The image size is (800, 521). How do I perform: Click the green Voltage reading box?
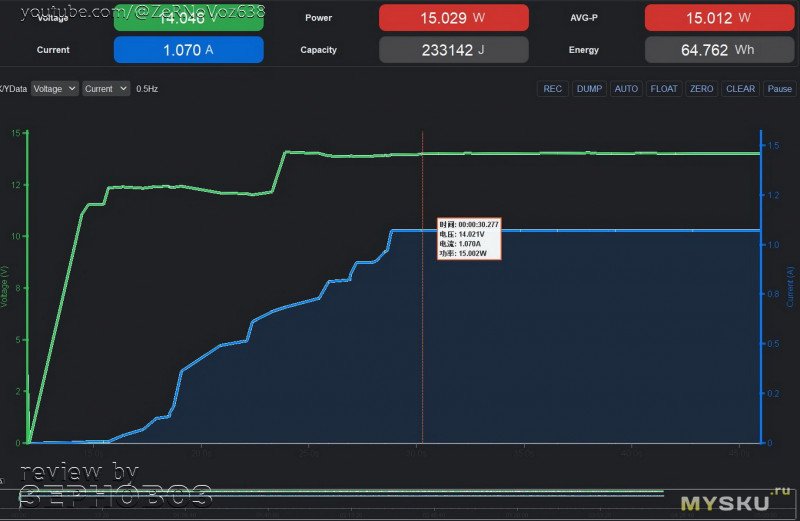click(x=188, y=18)
